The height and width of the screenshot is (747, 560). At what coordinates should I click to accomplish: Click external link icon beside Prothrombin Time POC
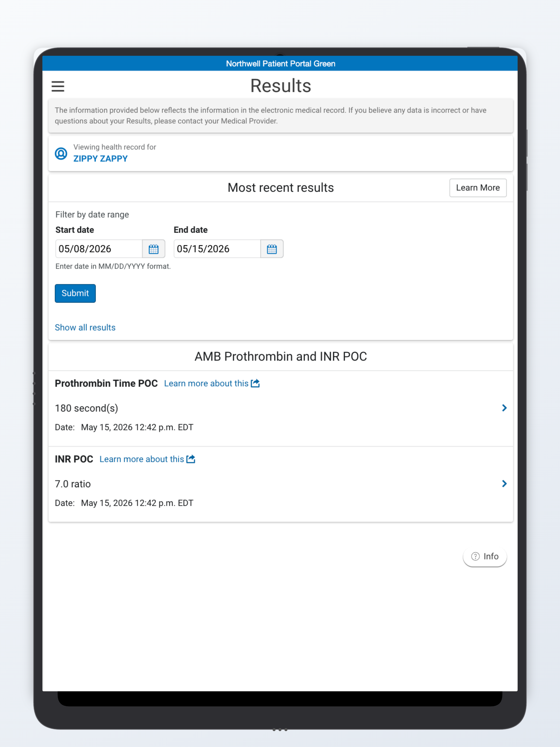coord(255,383)
